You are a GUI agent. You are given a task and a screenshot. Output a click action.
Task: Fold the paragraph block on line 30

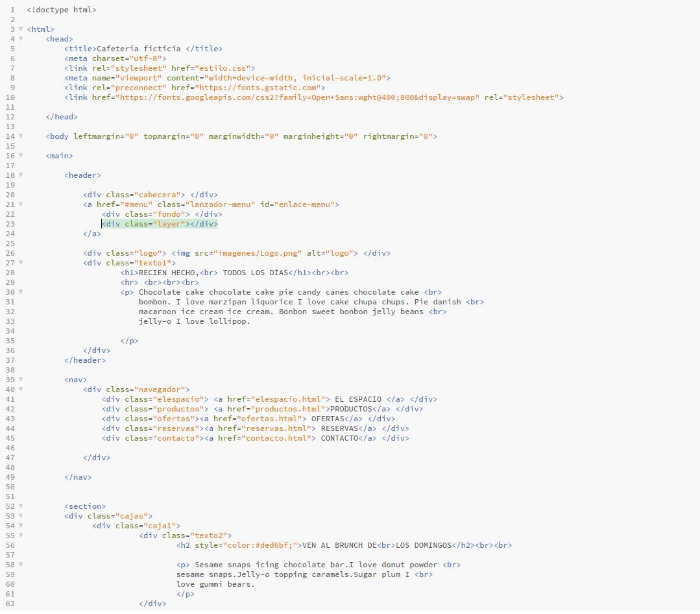pos(21,291)
